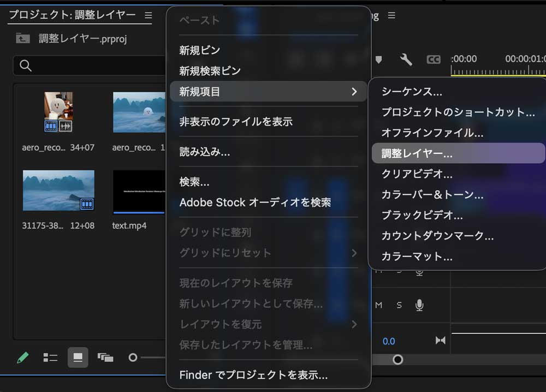Switch project panel to list view
Image resolution: width=546 pixels, height=392 pixels.
pyautogui.click(x=50, y=358)
